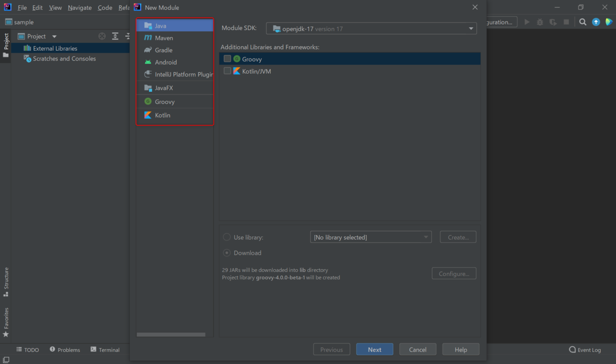Open the No library selected combo box
Viewport: 616px width, 364px height.
371,237
